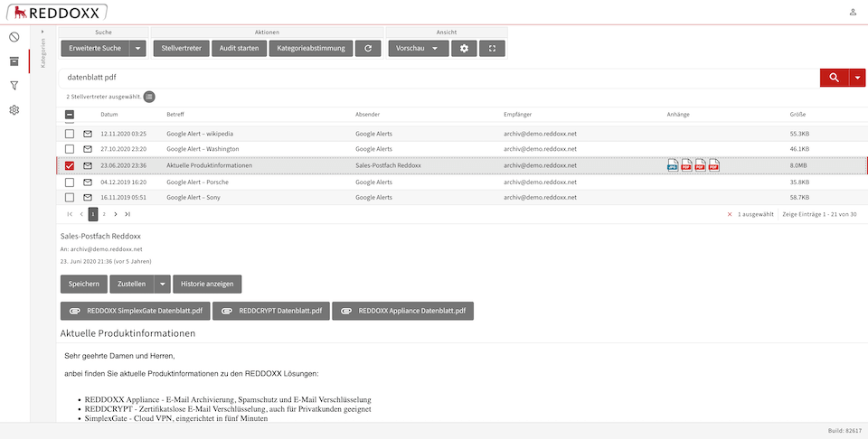Click Kategorieabstimmung button

[311, 48]
